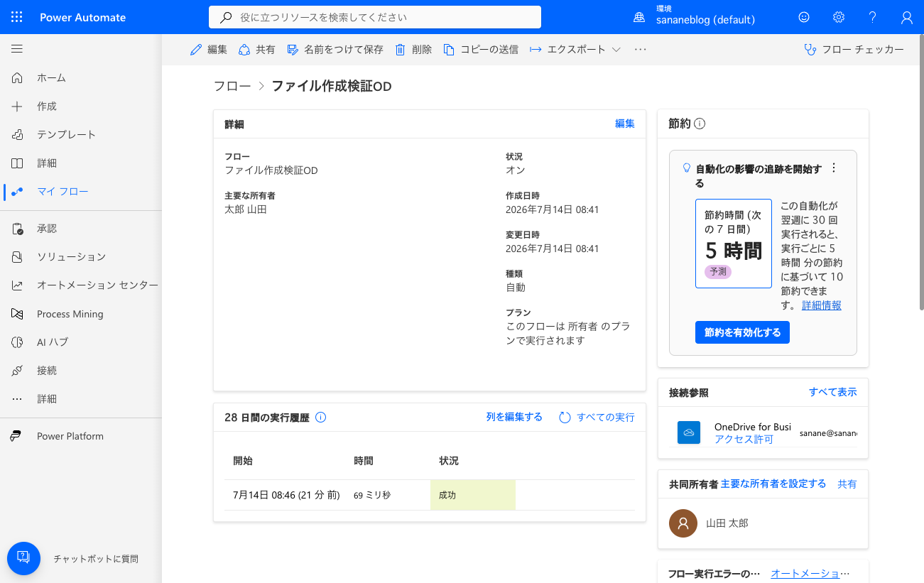Click コピーの送信 in command bar
924x583 pixels.
click(x=481, y=49)
